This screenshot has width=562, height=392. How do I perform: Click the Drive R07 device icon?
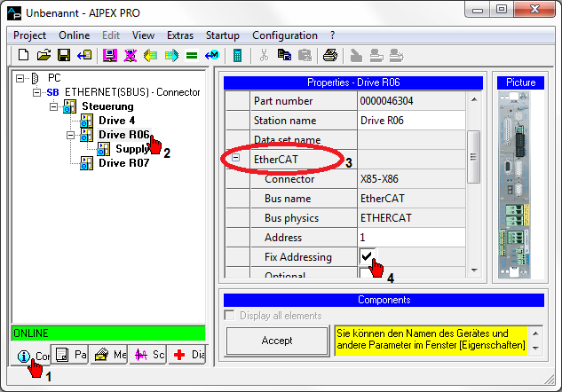86,163
